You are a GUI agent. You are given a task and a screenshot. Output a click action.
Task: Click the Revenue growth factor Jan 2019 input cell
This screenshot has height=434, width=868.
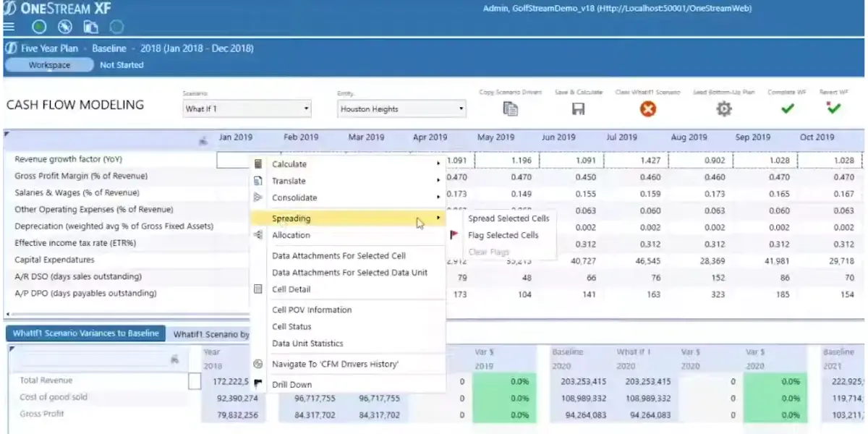pos(234,161)
